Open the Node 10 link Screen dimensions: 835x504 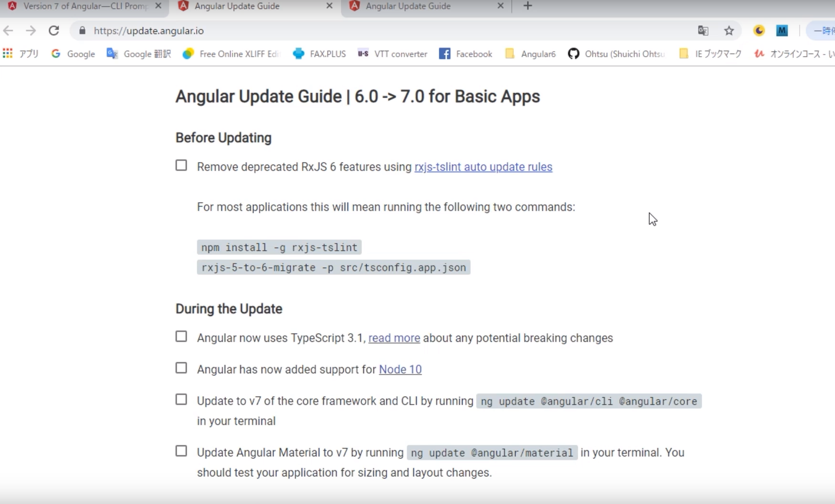click(x=400, y=369)
